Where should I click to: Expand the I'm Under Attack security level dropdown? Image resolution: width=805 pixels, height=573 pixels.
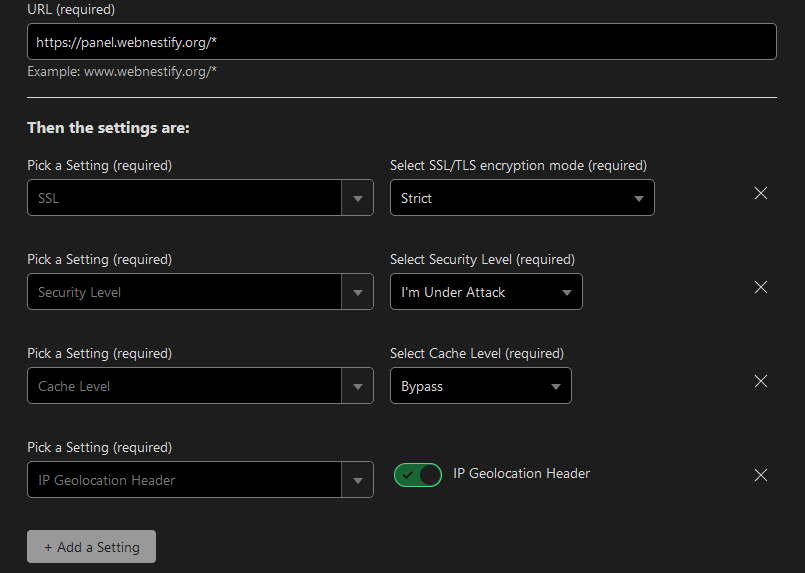click(485, 292)
